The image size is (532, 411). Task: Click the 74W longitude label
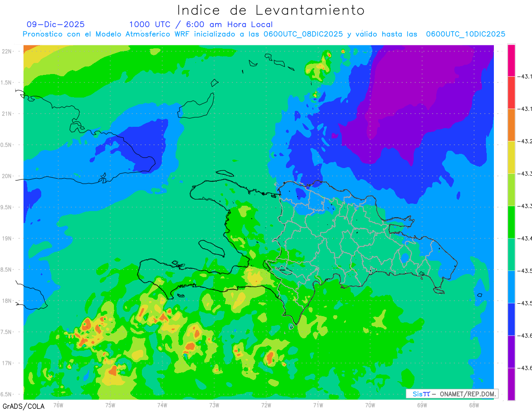[x=162, y=405]
